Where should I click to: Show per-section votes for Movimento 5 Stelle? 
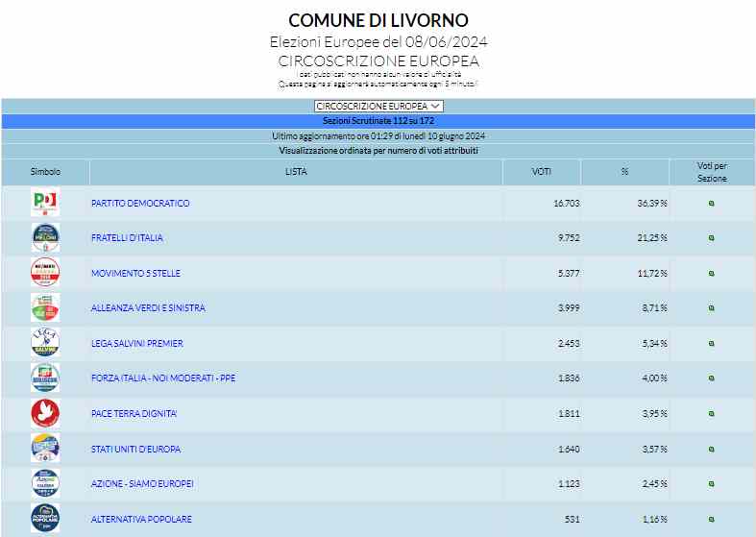point(711,274)
